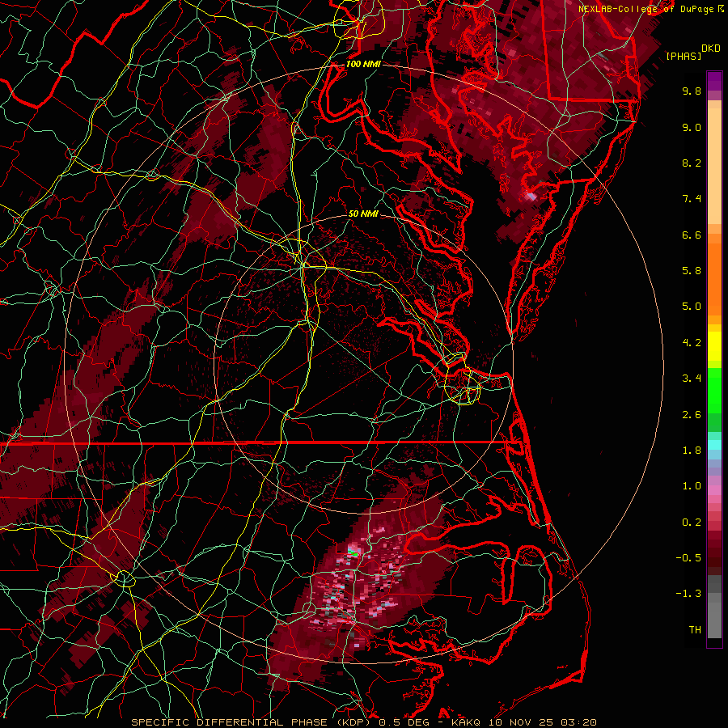Click the 100 NMI range ring label

coord(363,64)
